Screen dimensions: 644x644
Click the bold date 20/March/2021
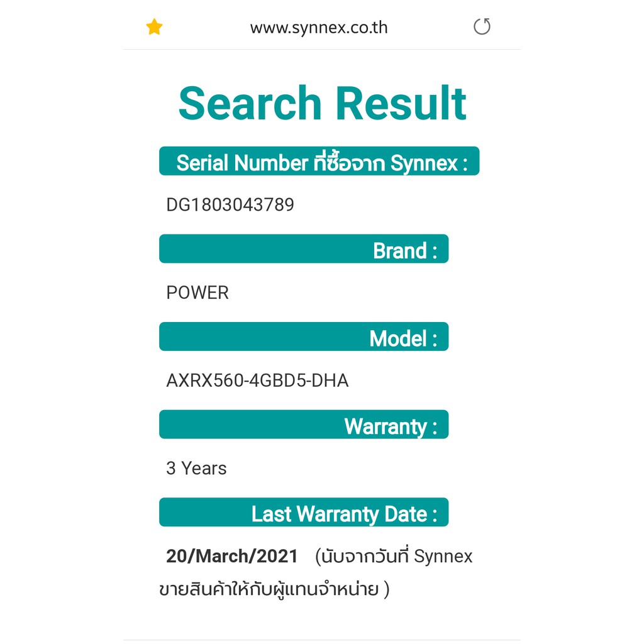(232, 557)
